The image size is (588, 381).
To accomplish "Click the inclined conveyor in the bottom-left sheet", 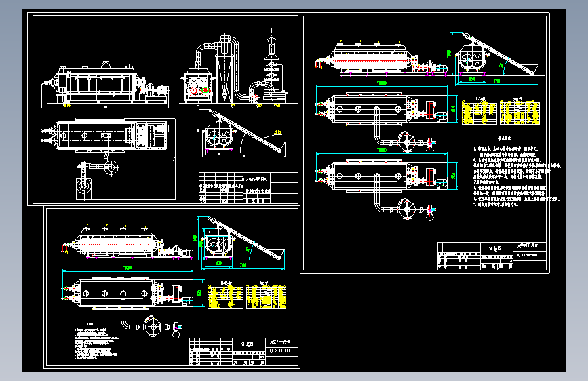I will (246, 238).
